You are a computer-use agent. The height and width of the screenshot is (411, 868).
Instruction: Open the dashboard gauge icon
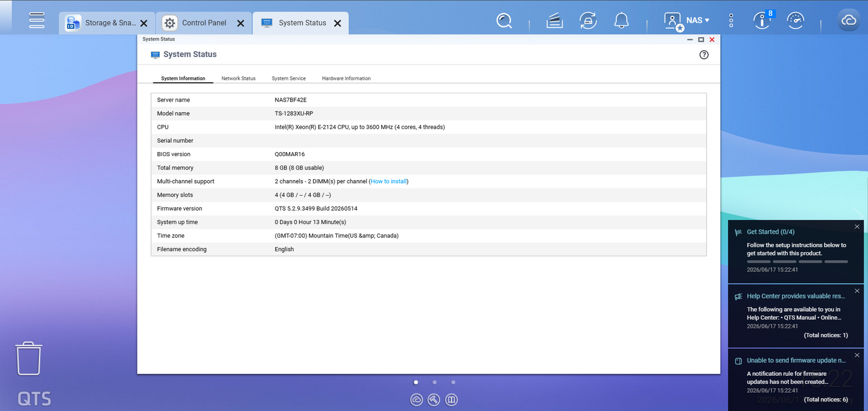[795, 21]
